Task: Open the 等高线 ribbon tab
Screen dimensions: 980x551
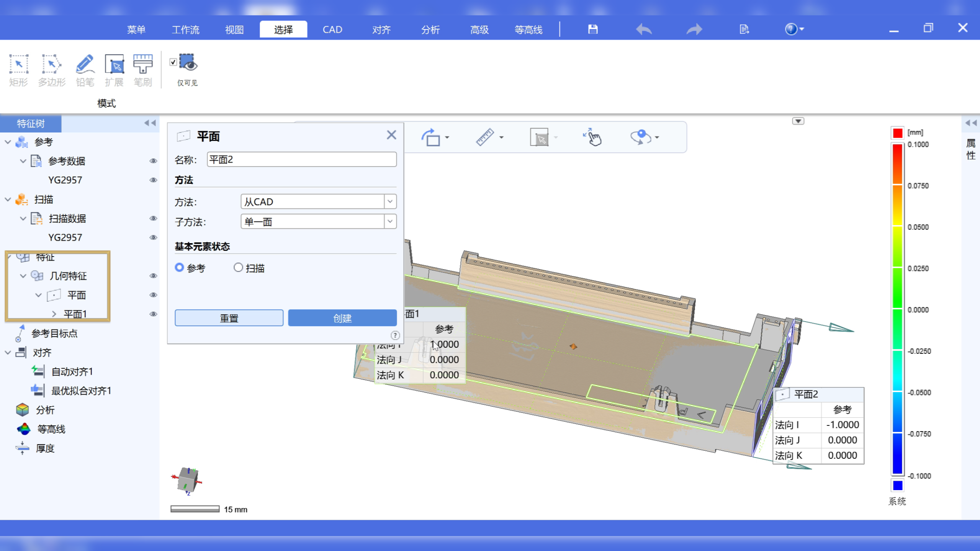Action: (528, 29)
